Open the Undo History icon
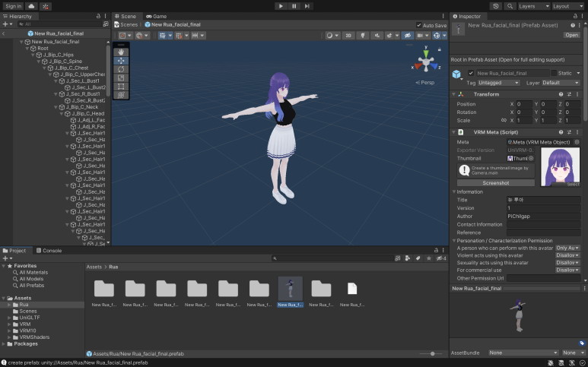Viewport: 588px width, 367px height. pos(496,6)
